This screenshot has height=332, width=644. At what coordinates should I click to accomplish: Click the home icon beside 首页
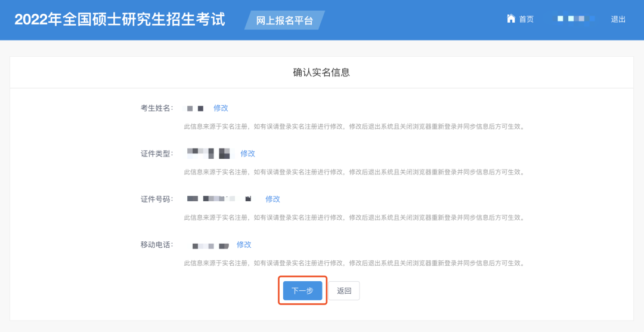(511, 19)
